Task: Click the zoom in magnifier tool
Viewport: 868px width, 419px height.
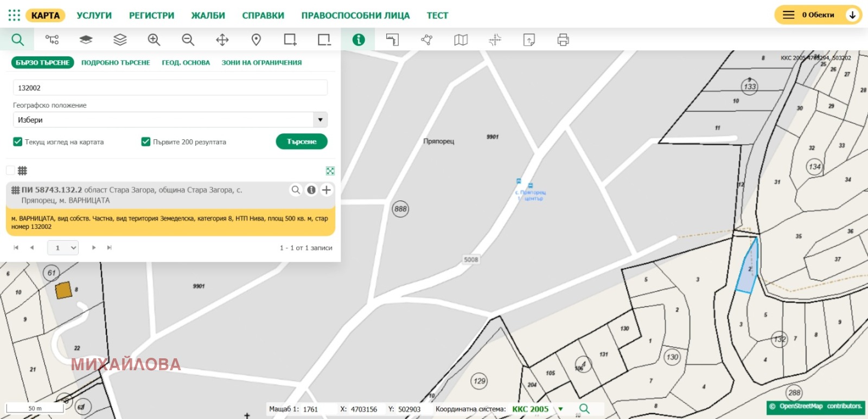Action: pyautogui.click(x=154, y=40)
